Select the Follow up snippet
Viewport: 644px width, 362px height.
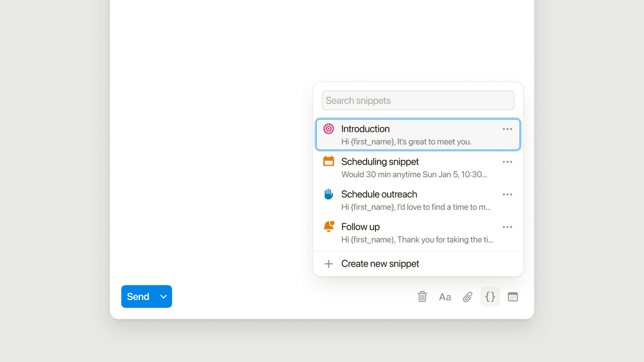point(415,232)
